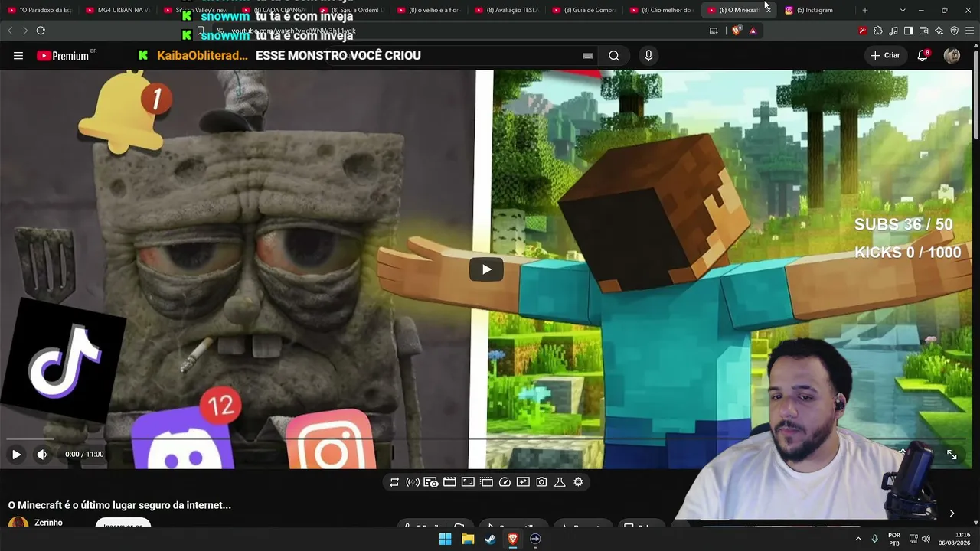Click the Criar button
Image resolution: width=980 pixels, height=551 pixels.
point(885,55)
